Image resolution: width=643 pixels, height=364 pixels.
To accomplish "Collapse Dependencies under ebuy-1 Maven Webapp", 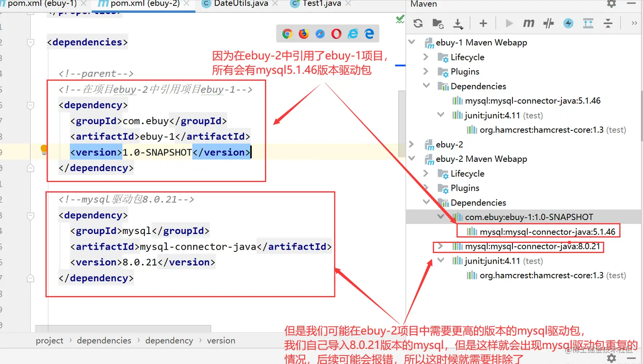I will coord(426,86).
